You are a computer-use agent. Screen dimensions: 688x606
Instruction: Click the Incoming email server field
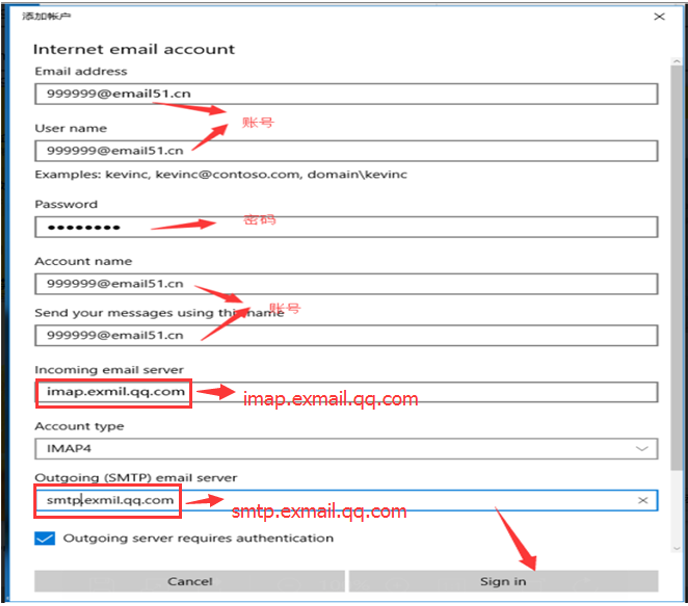coord(346,392)
